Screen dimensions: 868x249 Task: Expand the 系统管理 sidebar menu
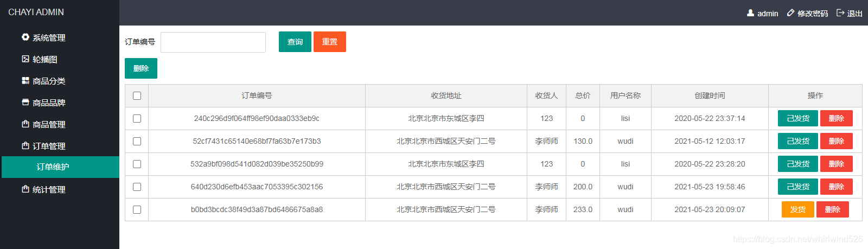[x=60, y=37]
